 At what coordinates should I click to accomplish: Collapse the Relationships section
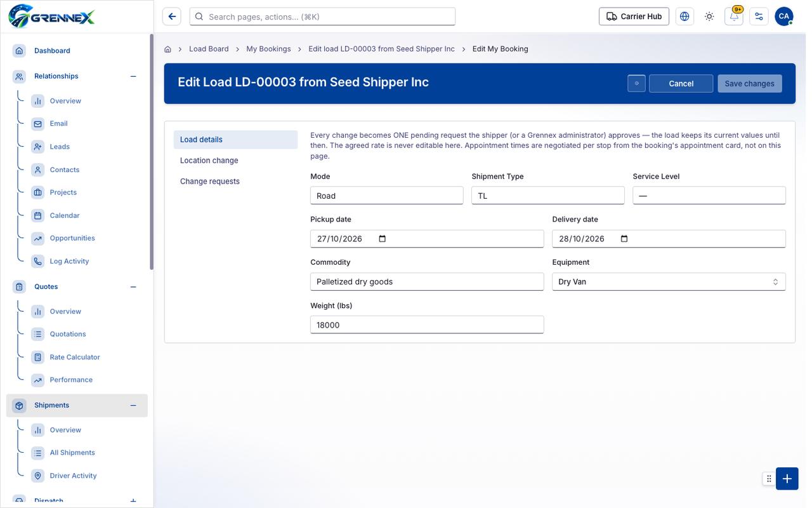pos(133,76)
